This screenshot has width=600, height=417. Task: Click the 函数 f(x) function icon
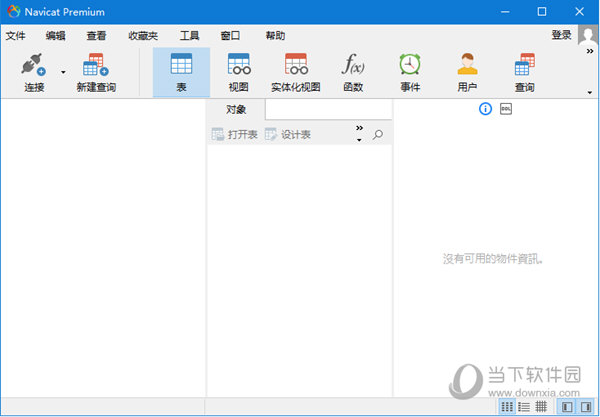pyautogui.click(x=353, y=64)
